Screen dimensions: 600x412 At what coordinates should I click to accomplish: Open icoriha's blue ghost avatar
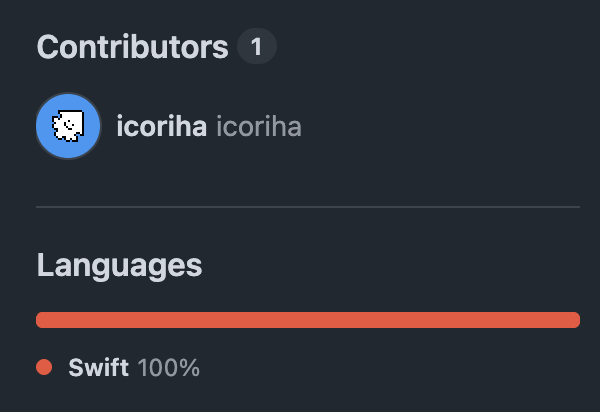pos(68,126)
